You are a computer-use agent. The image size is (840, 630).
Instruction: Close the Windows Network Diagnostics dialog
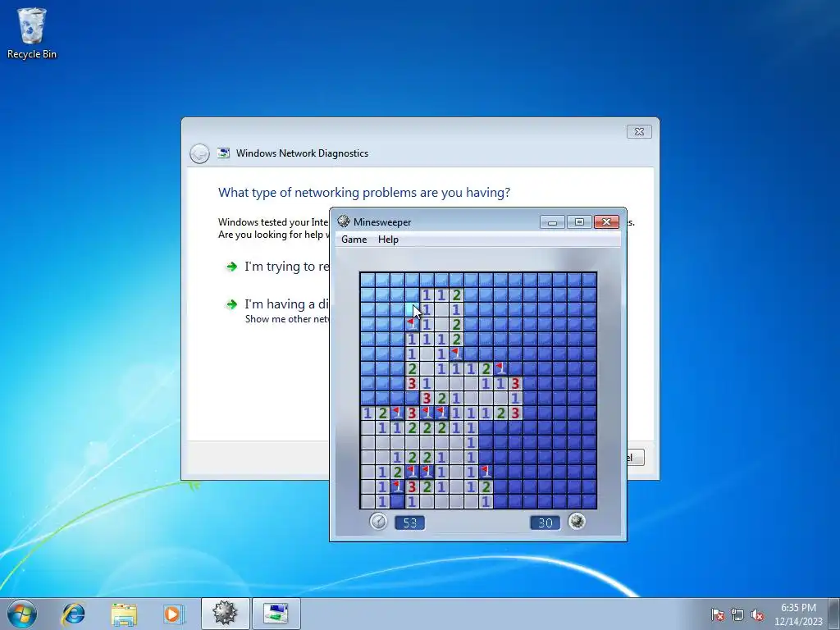coord(639,132)
